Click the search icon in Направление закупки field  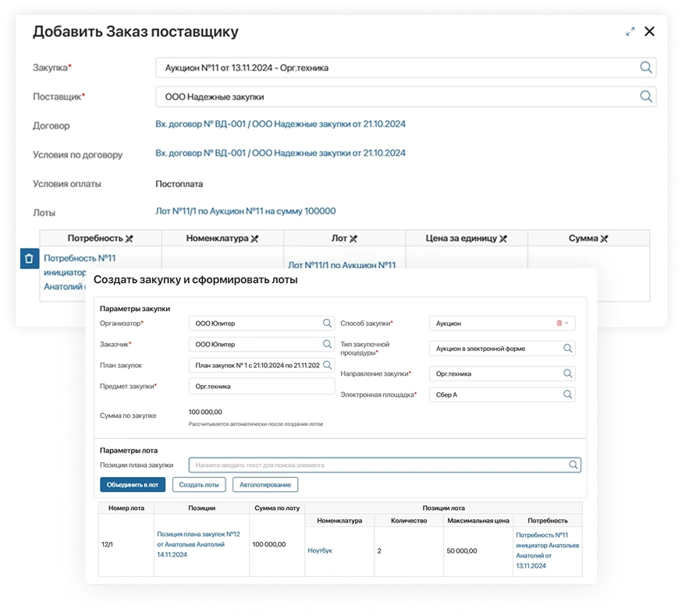(x=568, y=373)
